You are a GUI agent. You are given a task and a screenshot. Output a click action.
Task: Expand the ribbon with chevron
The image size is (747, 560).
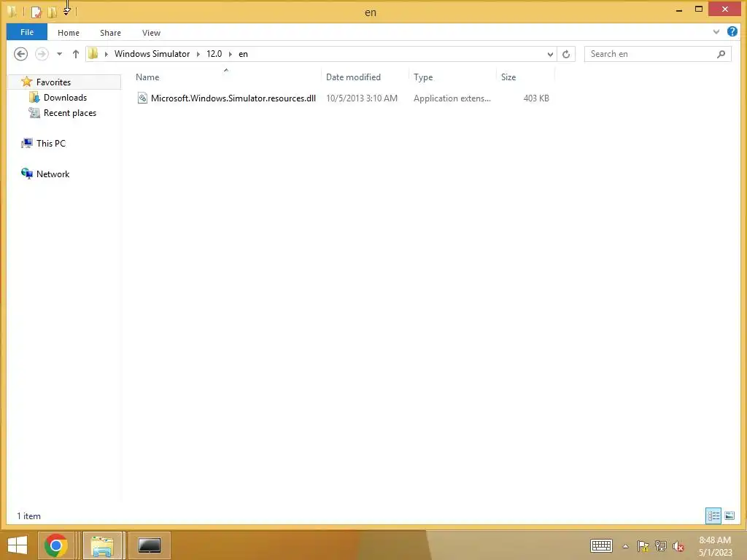click(716, 32)
